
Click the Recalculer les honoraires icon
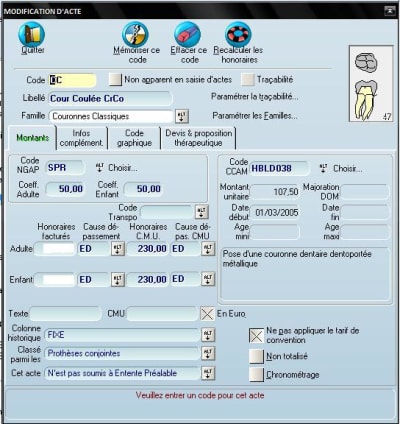(x=238, y=35)
